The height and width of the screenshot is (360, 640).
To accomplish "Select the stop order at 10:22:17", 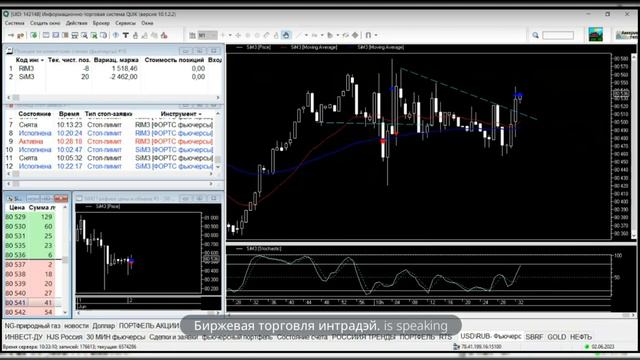I will coord(109,166).
